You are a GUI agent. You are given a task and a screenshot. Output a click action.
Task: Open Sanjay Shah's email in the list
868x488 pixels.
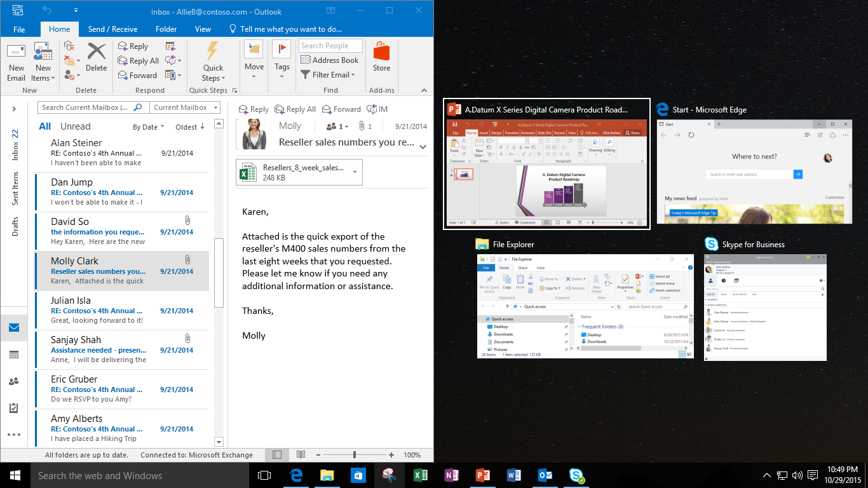[x=122, y=349]
